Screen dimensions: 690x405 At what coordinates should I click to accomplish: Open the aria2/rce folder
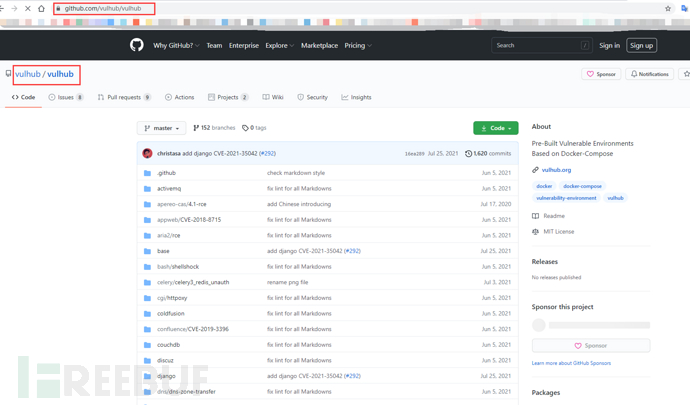point(169,236)
